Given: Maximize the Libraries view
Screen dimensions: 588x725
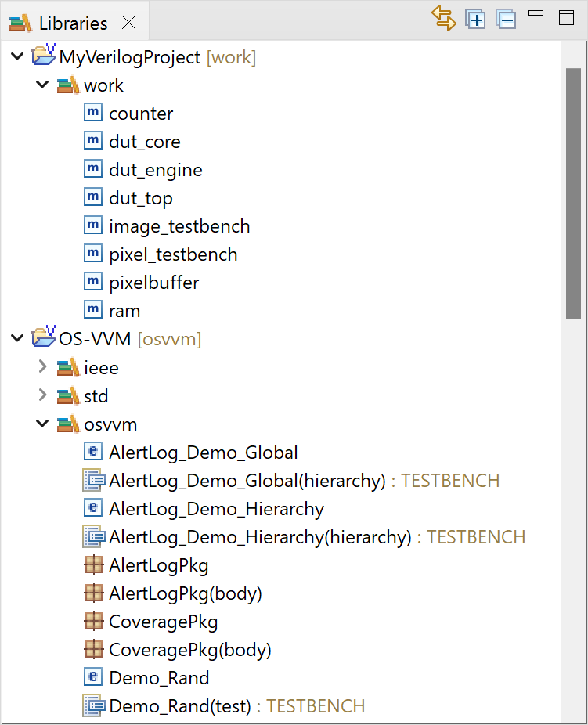Looking at the screenshot, I should click(x=566, y=17).
